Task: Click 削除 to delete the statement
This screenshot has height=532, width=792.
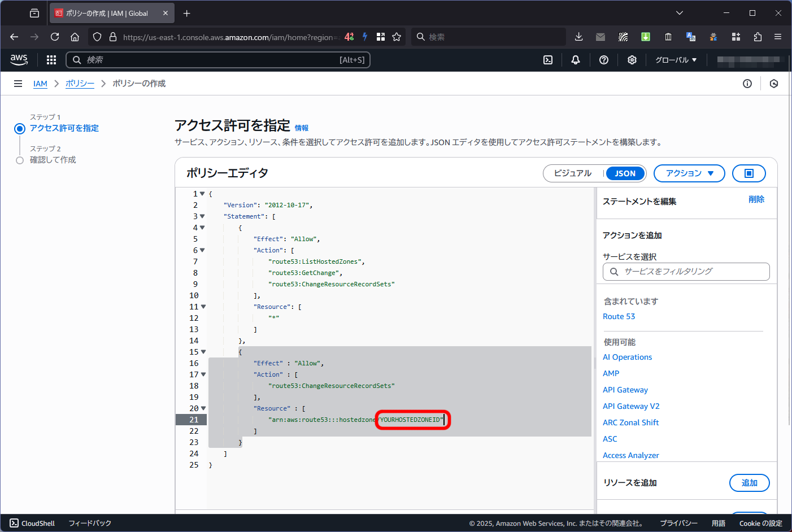Action: 756,199
